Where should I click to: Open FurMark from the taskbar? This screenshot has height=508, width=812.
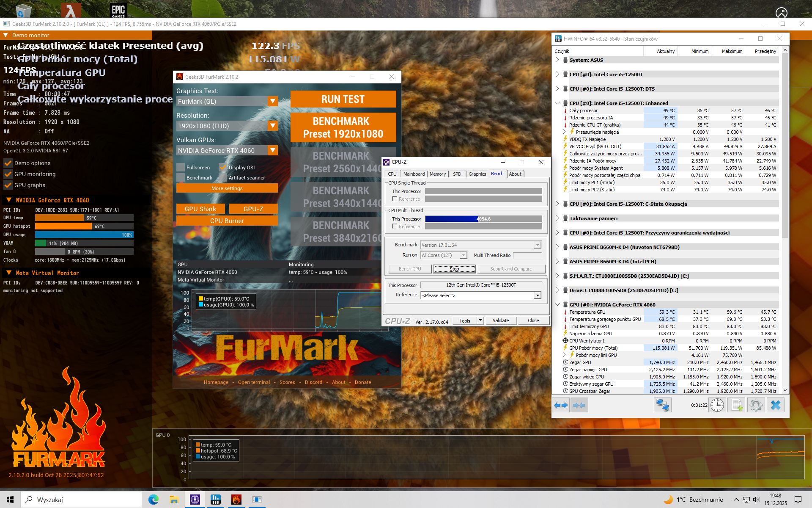click(x=236, y=500)
